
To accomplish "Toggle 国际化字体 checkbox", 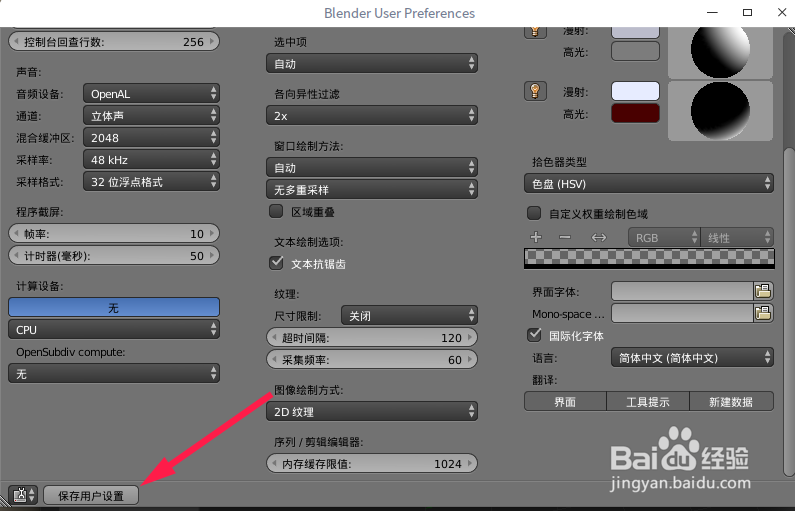I will click(534, 335).
